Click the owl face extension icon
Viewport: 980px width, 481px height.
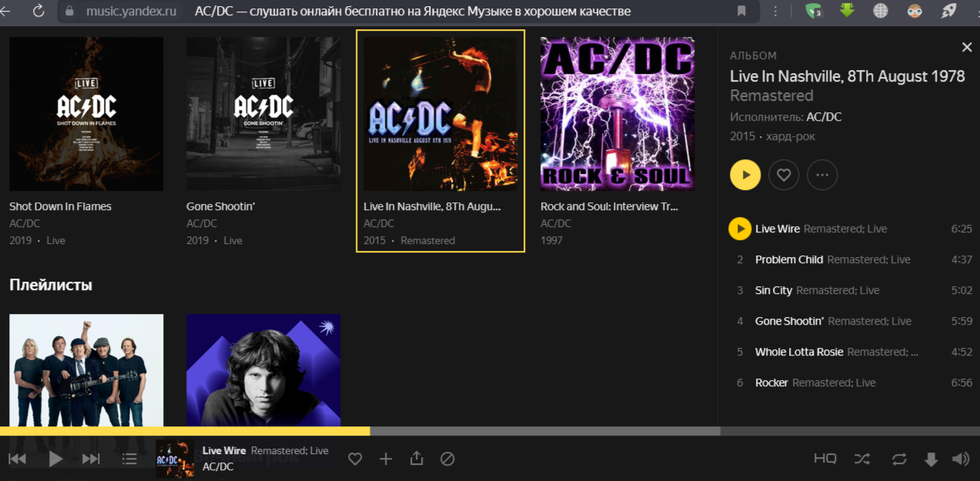915,11
